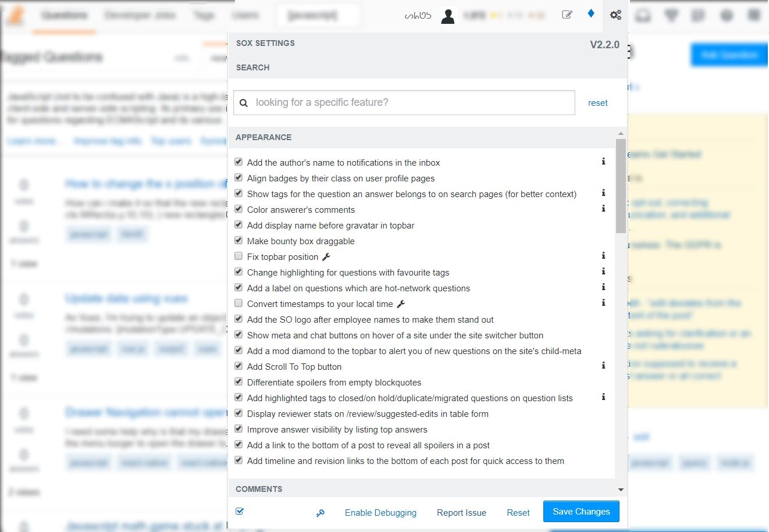
Task: Expand the COMMENTS section
Action: 259,488
